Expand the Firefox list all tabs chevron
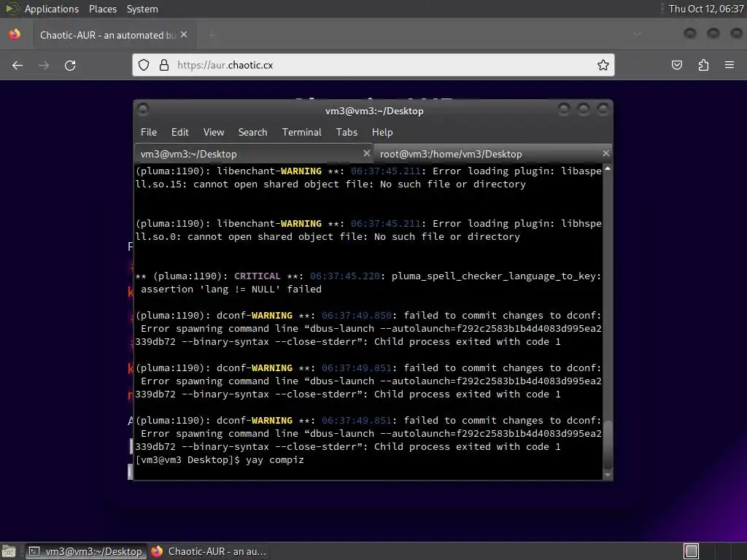This screenshot has width=747, height=560. pyautogui.click(x=637, y=34)
